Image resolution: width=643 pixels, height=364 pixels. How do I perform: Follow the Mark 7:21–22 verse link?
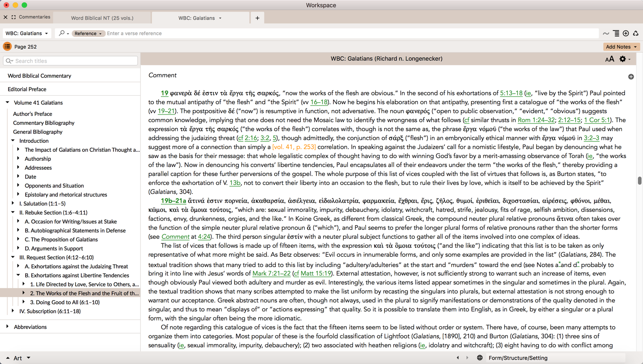271,273
